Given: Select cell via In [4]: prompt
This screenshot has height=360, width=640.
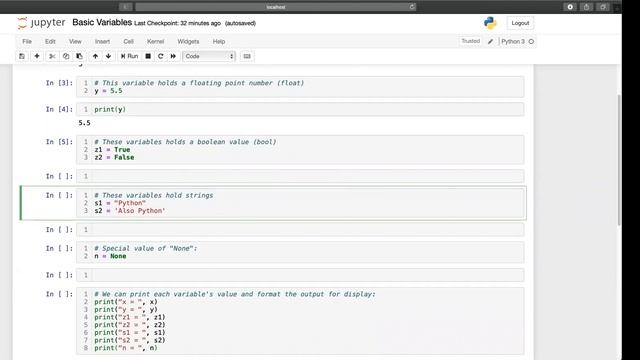Looking at the screenshot, I should (x=59, y=109).
